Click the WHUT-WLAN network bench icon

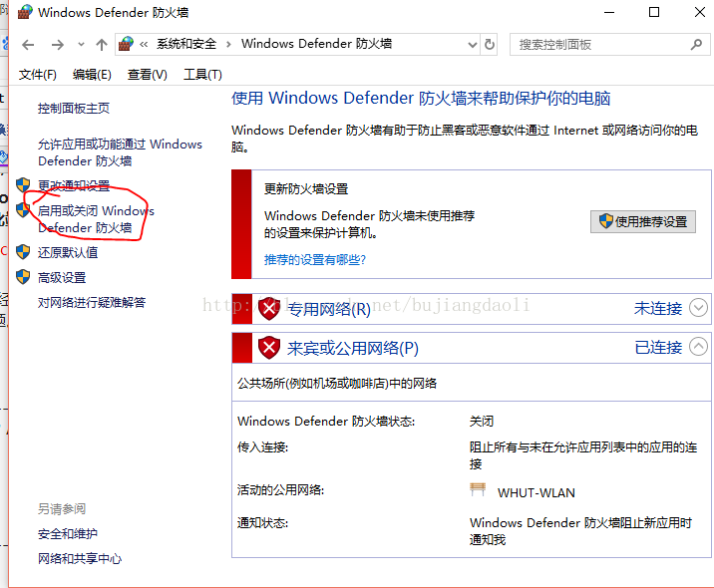pos(478,489)
